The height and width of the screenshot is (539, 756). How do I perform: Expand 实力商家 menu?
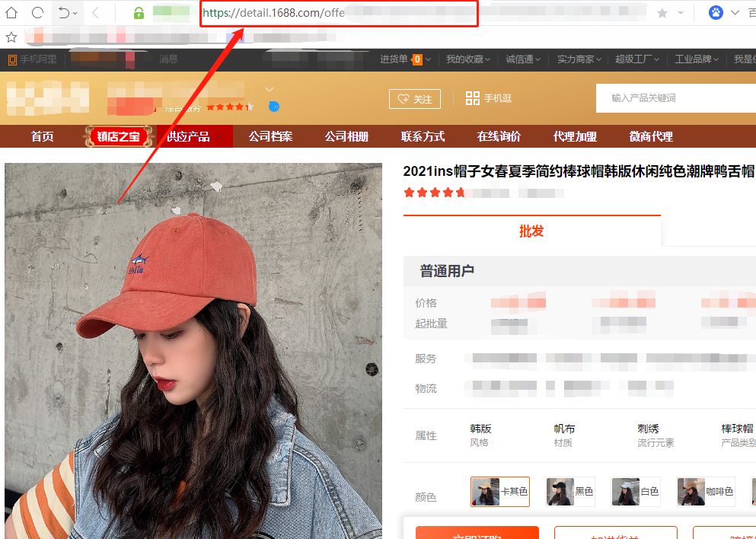tap(579, 59)
